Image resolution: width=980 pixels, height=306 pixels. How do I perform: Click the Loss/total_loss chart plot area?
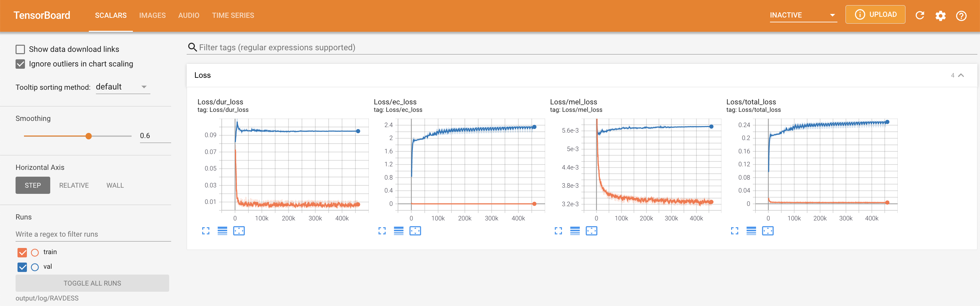[826, 164]
